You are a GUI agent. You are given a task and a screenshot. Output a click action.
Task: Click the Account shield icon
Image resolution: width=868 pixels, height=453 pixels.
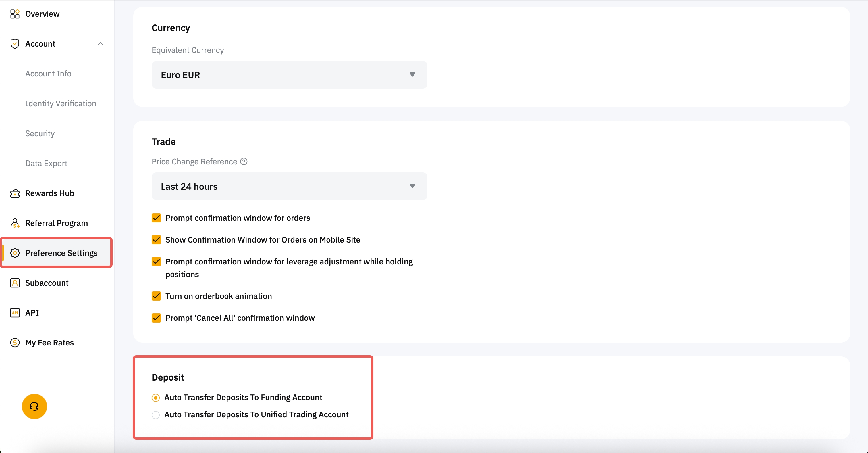coord(15,44)
